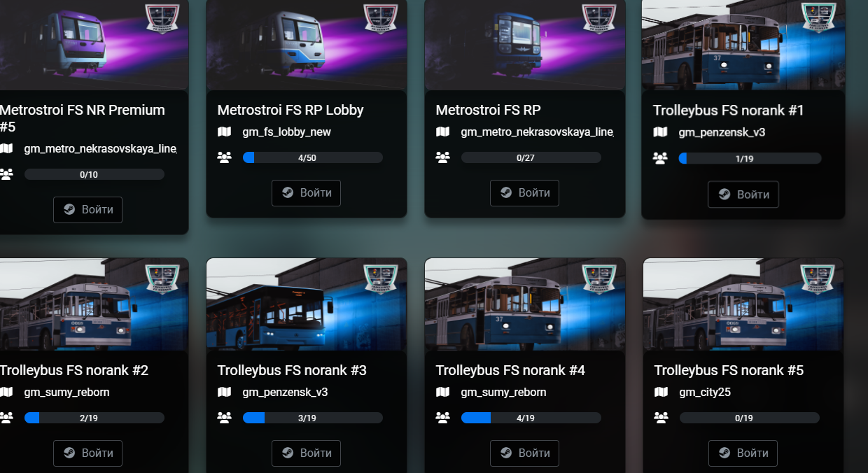Select the Trolleybus FS norank #4 title
Image resolution: width=868 pixels, height=473 pixels.
[510, 370]
